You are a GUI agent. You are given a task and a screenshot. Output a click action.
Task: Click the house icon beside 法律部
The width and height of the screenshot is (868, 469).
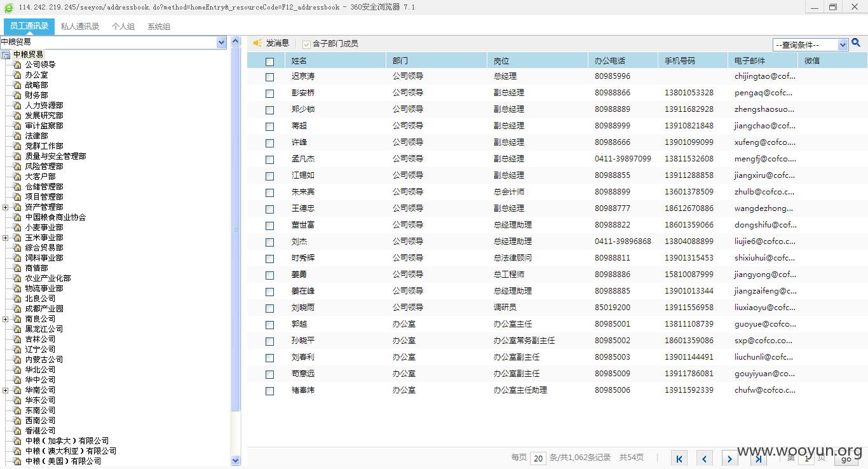[17, 136]
